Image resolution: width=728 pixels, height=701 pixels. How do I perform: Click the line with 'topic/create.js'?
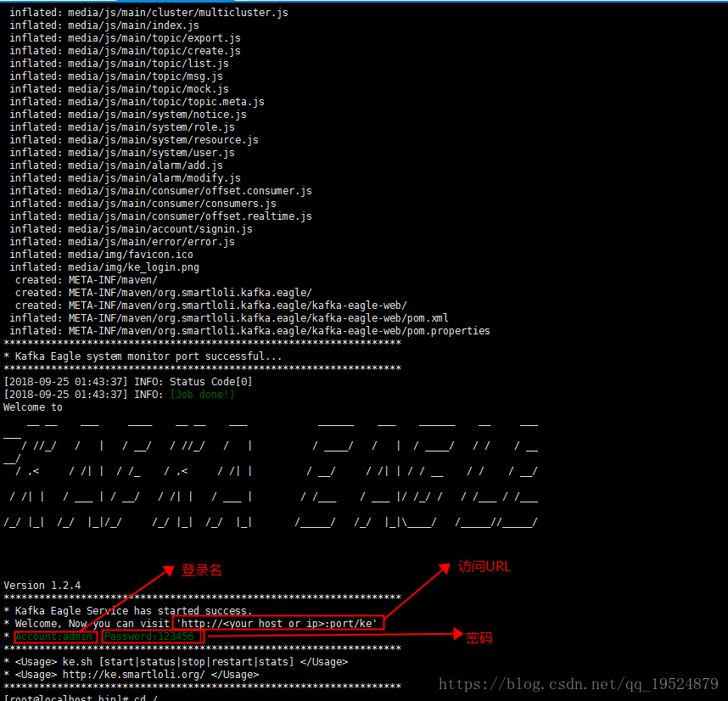[x=125, y=51]
